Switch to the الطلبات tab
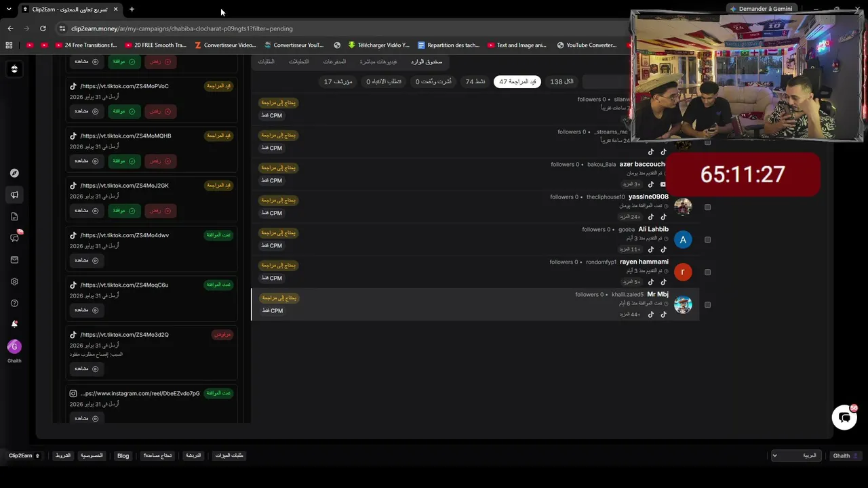 [267, 62]
